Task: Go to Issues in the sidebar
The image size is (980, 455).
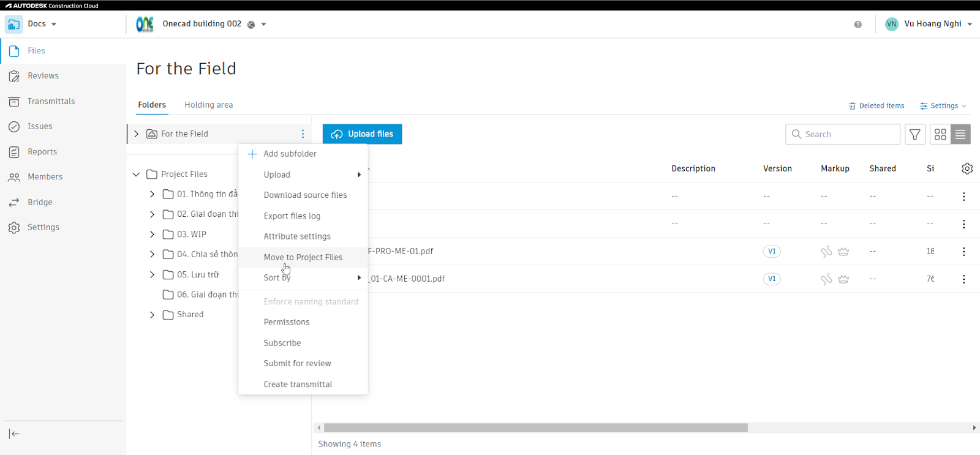Action: coord(40,126)
